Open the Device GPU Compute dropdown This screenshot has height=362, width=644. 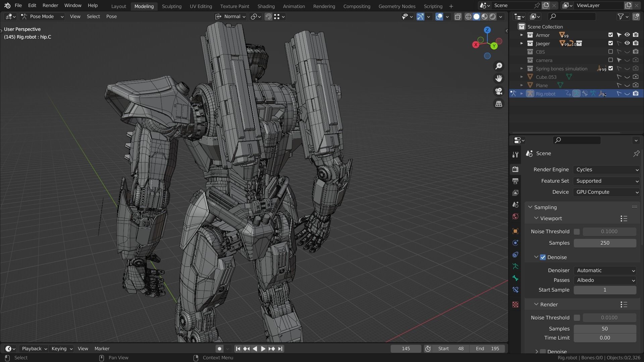click(606, 192)
